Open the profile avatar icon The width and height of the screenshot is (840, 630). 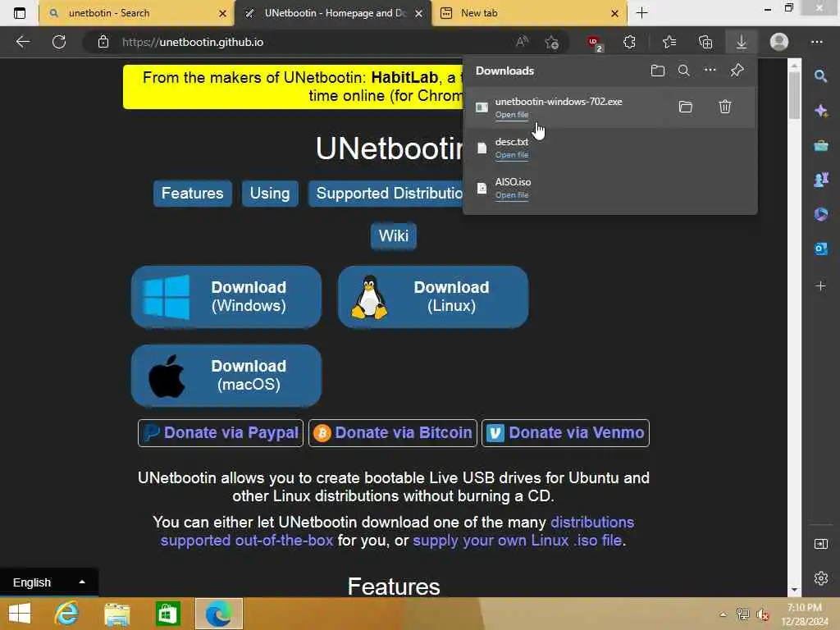click(x=779, y=42)
